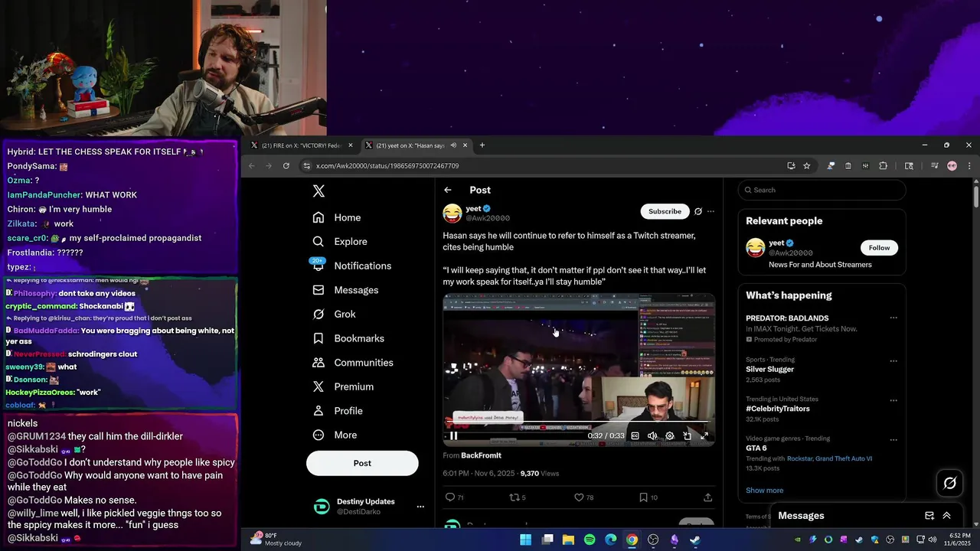The image size is (980, 551).
Task: Bookmark this page with star icon
Action: 807,165
